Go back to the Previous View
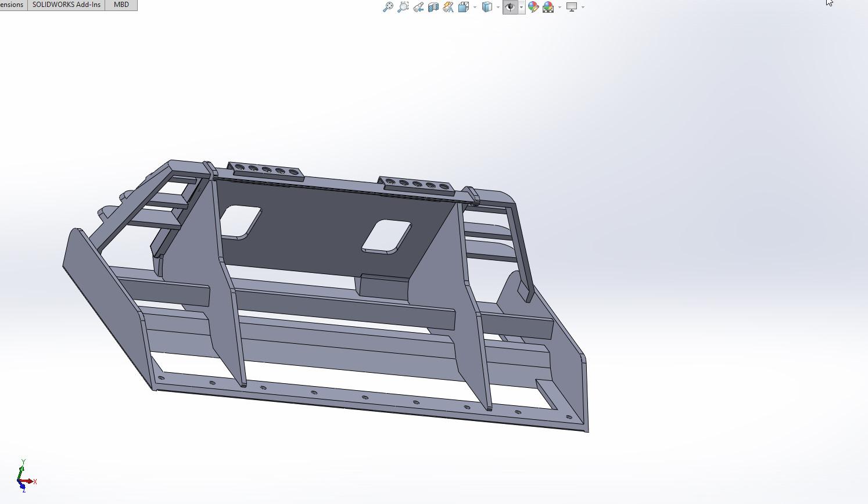Image resolution: width=868 pixels, height=504 pixels. pyautogui.click(x=418, y=7)
